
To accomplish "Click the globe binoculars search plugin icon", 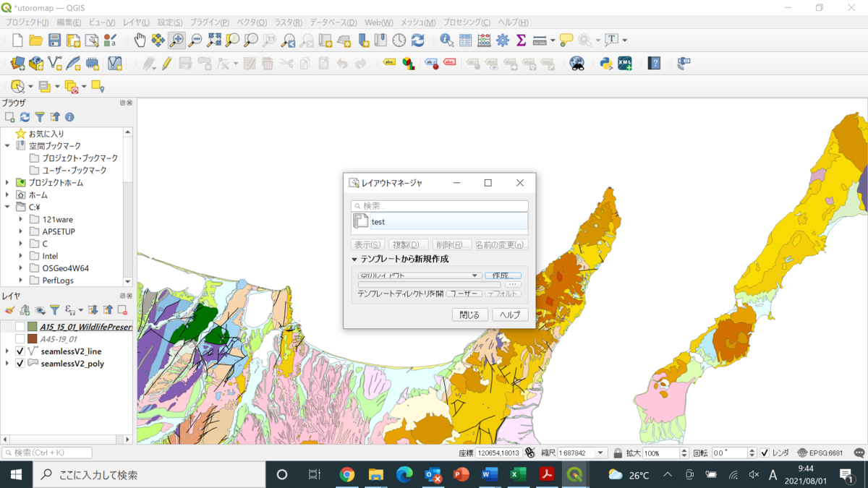I will [x=576, y=64].
